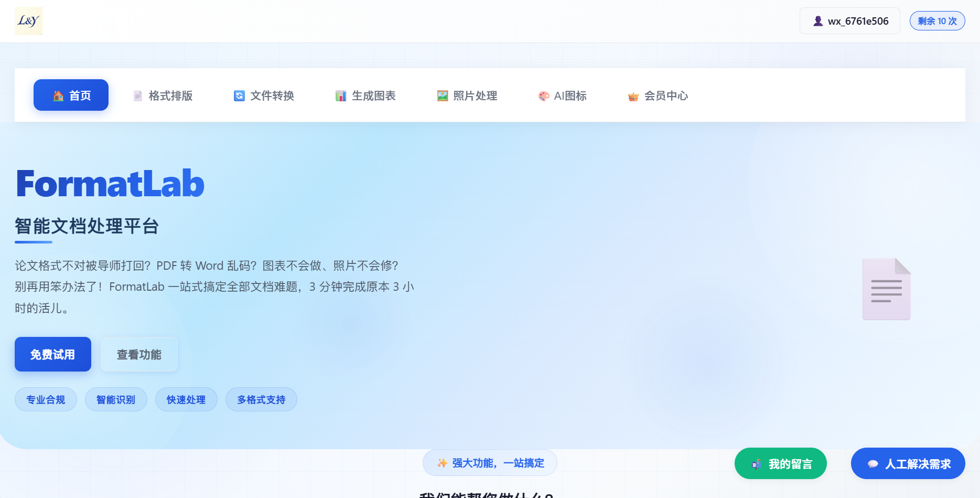Click the FormatLab heading text
The height and width of the screenshot is (498, 980).
(110, 184)
